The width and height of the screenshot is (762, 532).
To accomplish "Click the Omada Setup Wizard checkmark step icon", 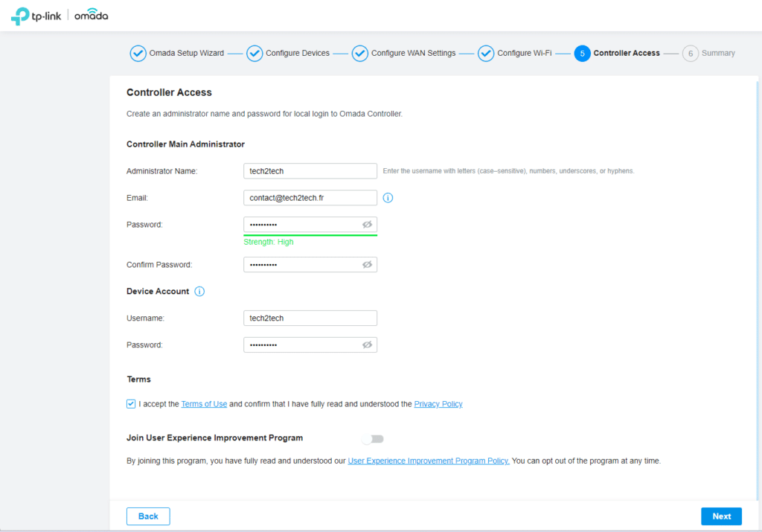I will point(138,54).
